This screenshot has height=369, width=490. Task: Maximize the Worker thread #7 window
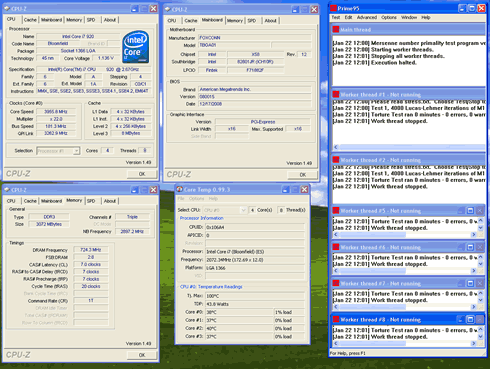(x=470, y=283)
